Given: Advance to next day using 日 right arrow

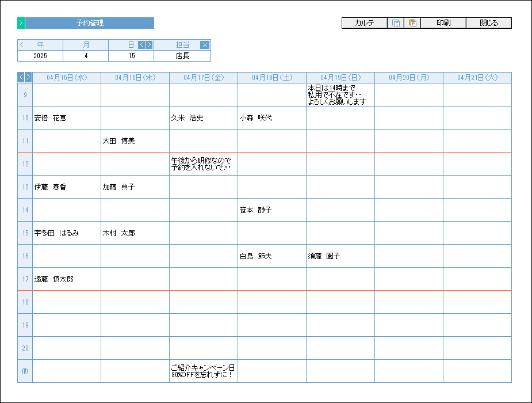Looking at the screenshot, I should (x=149, y=45).
